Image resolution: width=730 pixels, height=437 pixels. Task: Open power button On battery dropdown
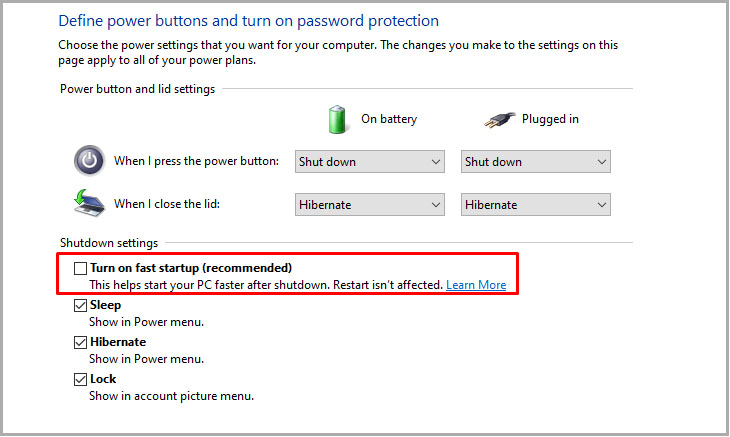[x=370, y=161]
